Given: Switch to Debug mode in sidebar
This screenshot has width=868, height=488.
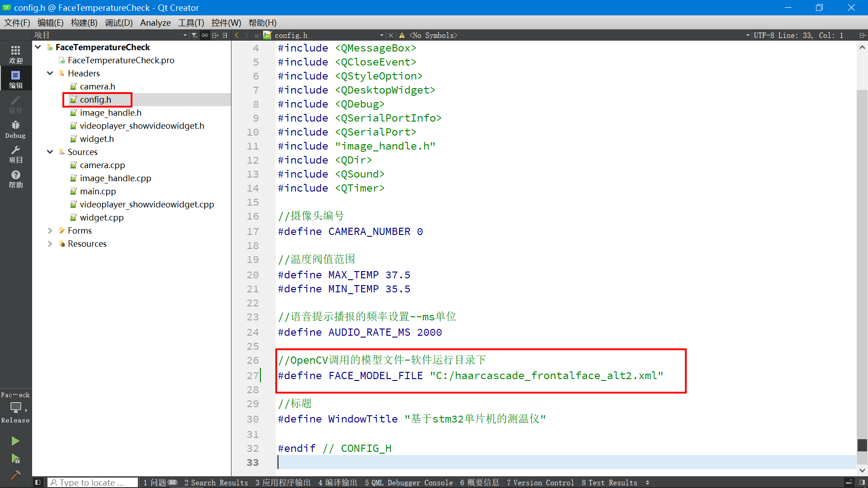Looking at the screenshot, I should tap(15, 129).
